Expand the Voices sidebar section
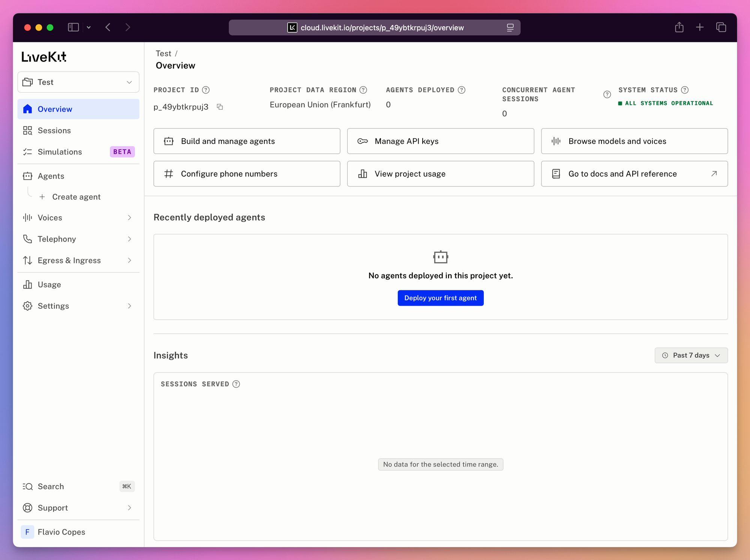This screenshot has height=560, width=750. [78, 218]
